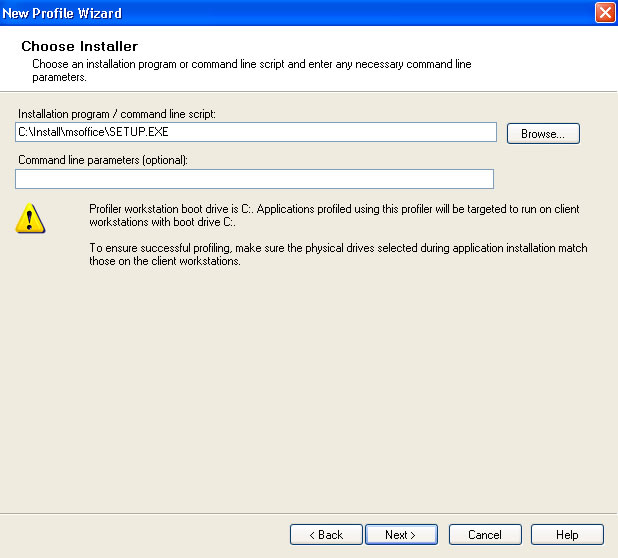The width and height of the screenshot is (618, 558).
Task: Click the Browse... button
Action: point(543,134)
